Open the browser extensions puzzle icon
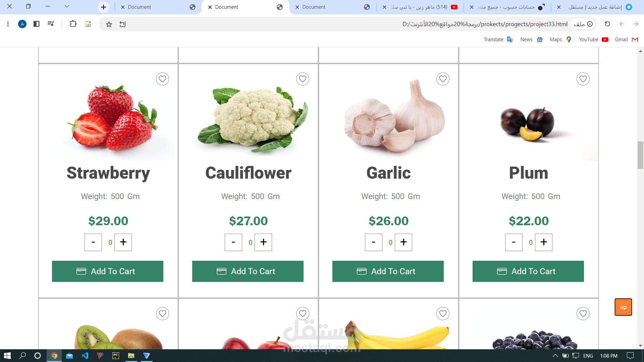The width and height of the screenshot is (644, 362). coord(73,24)
